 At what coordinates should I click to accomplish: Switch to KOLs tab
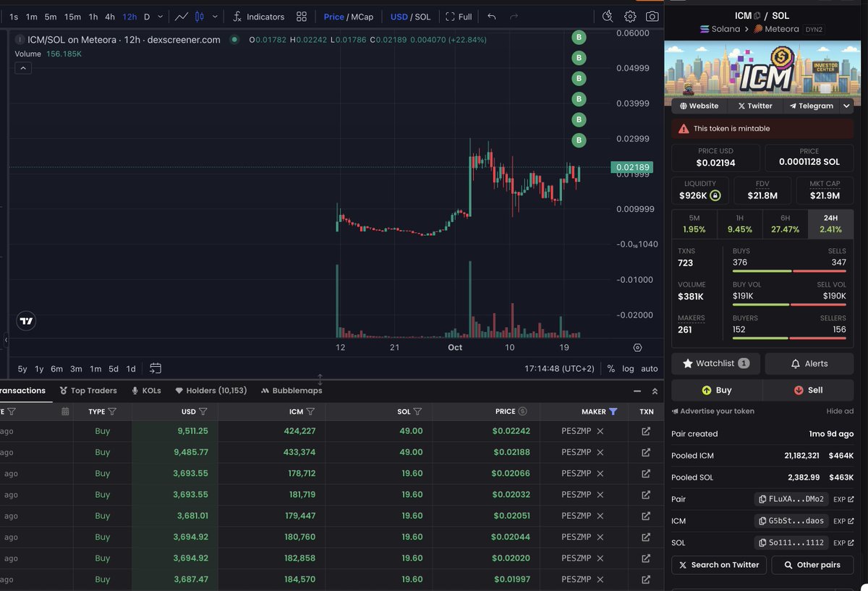click(x=146, y=391)
